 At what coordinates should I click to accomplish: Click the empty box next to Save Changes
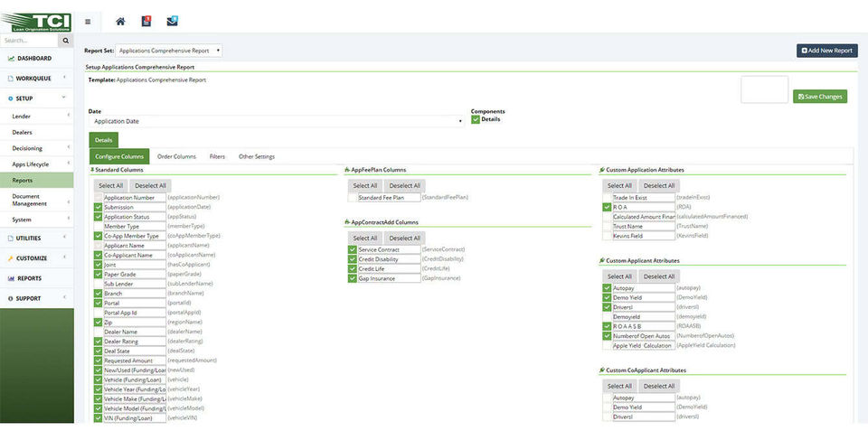tap(765, 89)
